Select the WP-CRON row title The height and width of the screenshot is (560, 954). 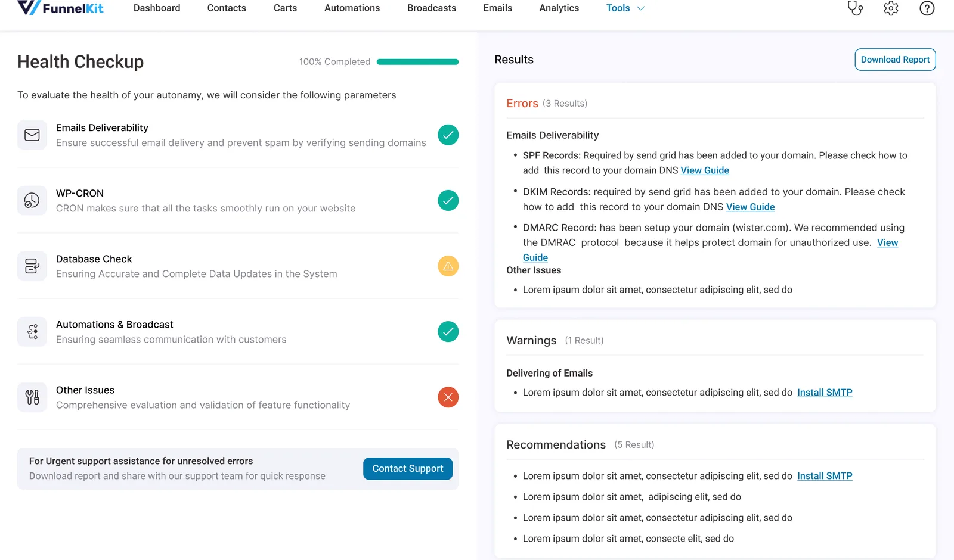pyautogui.click(x=80, y=193)
